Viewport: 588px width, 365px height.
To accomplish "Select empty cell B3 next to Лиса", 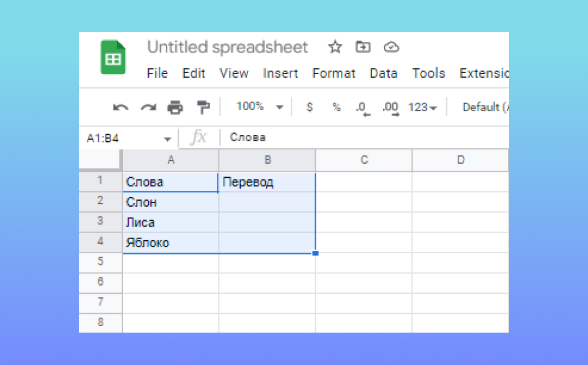I will coord(267,223).
